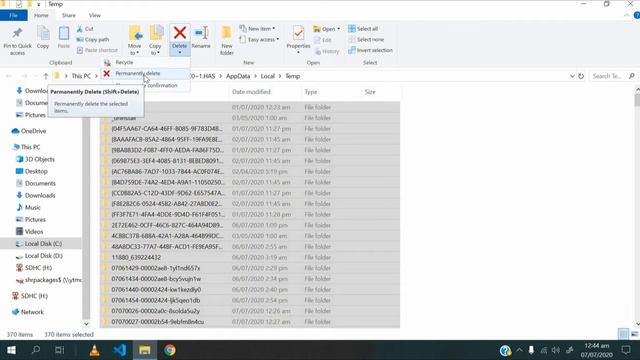Select OneDrive in navigation pane

pyautogui.click(x=33, y=131)
